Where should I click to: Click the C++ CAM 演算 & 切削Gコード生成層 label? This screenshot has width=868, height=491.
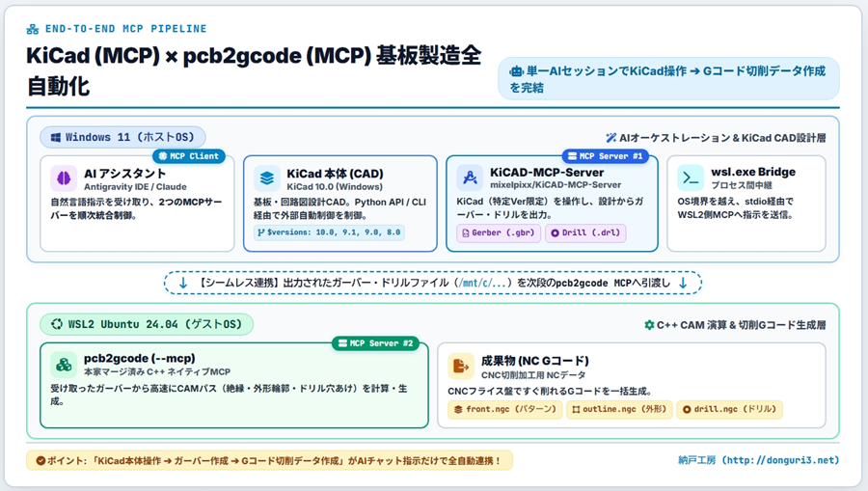click(742, 325)
